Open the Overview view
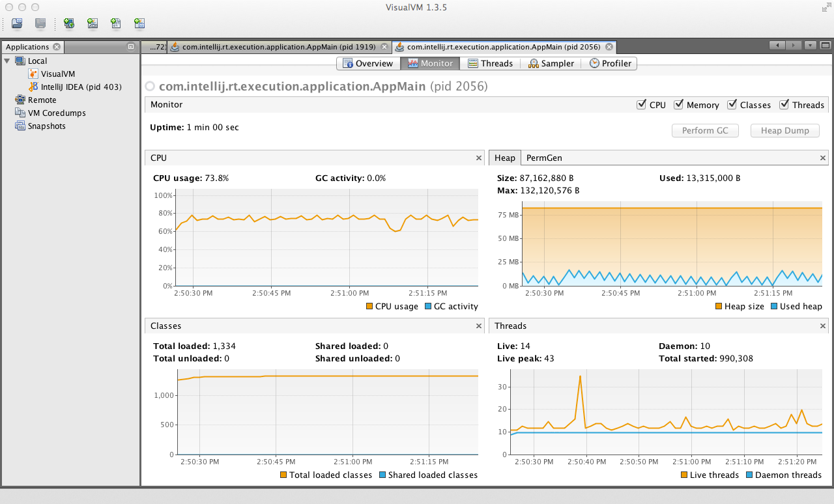 367,63
